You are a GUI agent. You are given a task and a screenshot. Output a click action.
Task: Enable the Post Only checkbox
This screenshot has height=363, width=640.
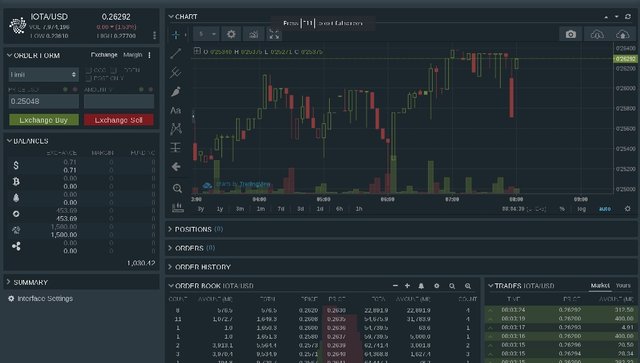point(88,78)
